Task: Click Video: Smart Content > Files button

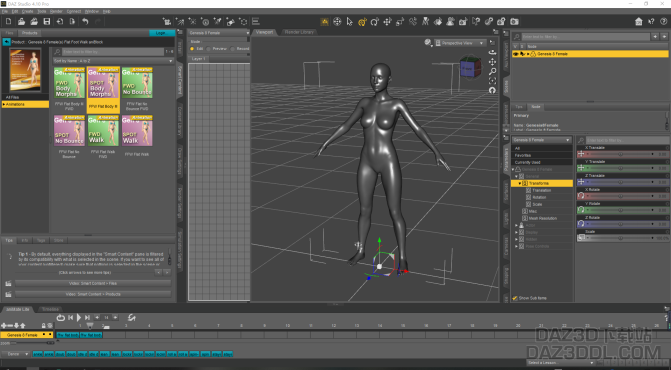Action: 93,283
